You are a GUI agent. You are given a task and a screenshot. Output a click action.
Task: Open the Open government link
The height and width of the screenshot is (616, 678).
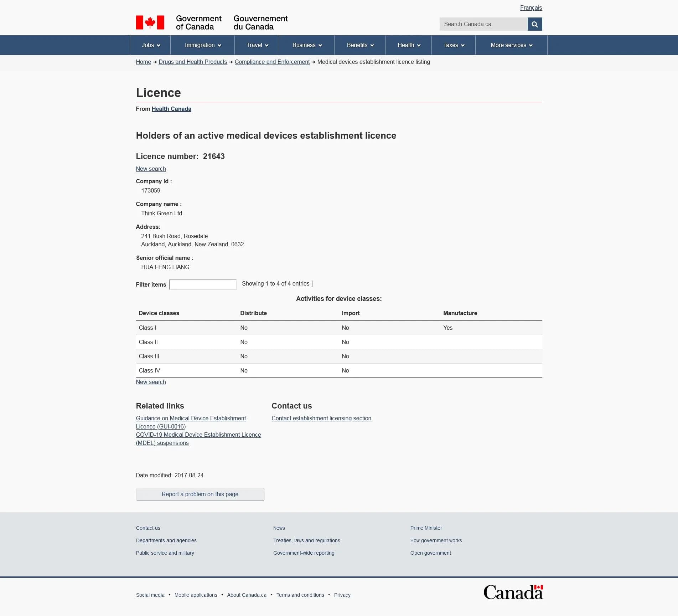(431, 553)
